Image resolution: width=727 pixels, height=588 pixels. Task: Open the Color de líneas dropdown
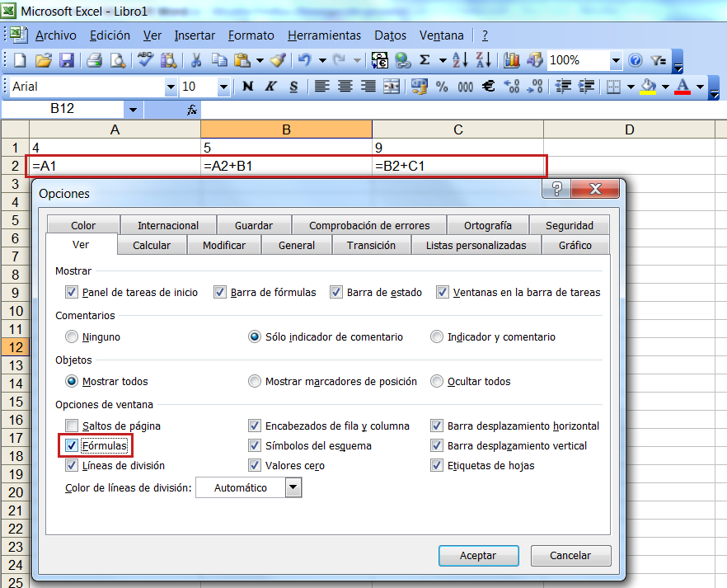pos(293,487)
